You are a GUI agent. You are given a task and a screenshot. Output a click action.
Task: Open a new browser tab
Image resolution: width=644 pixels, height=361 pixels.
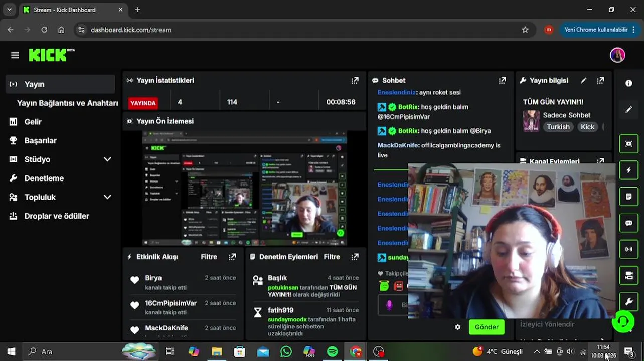point(137,9)
